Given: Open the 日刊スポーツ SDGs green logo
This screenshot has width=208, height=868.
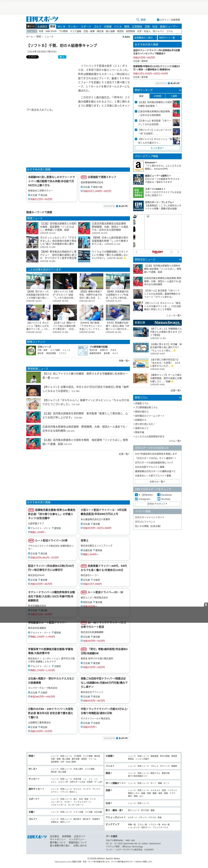Looking at the screenshot, I should [x=138, y=193].
